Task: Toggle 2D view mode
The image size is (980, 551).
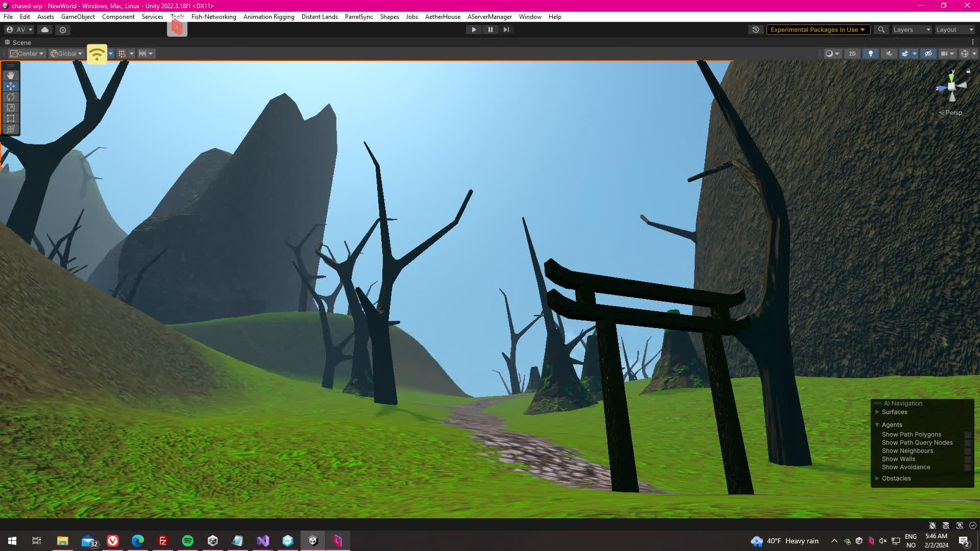Action: [x=852, y=54]
